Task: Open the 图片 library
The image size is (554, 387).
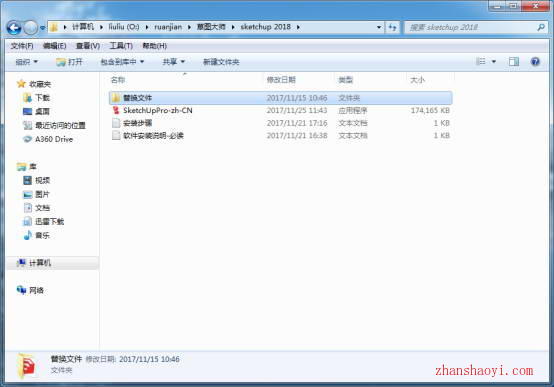Action: (42, 194)
